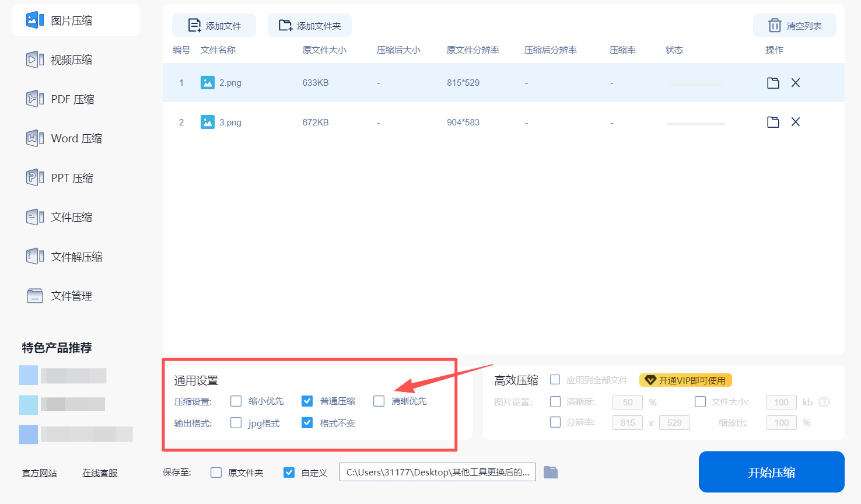The image size is (861, 504).
Task: Enable 缩小优先 compression option
Action: (236, 401)
